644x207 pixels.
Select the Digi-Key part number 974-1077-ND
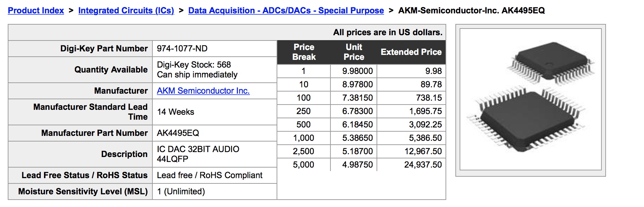coord(182,49)
